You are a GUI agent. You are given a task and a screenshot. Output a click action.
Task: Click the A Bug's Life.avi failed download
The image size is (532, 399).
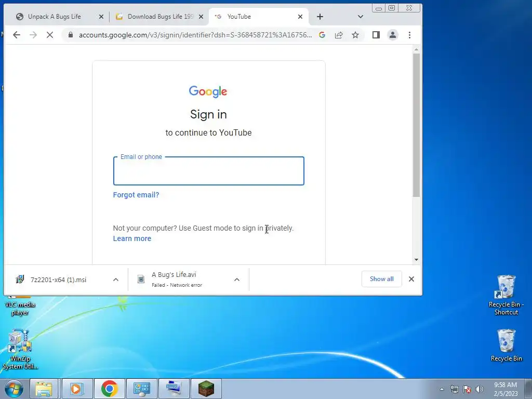pyautogui.click(x=177, y=280)
